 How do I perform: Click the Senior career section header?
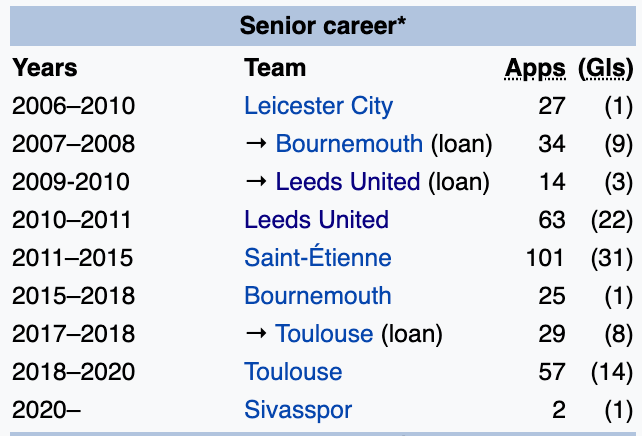[322, 26]
